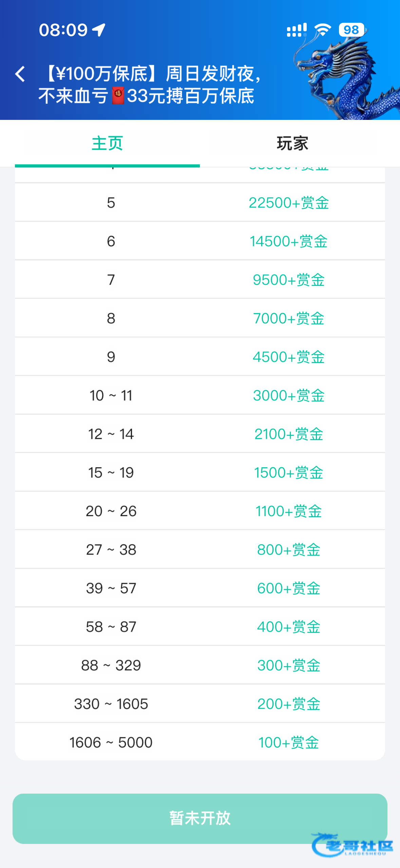Screen dimensions: 400x868
Task: Tap the 100+赏金 prize entry
Action: (289, 743)
